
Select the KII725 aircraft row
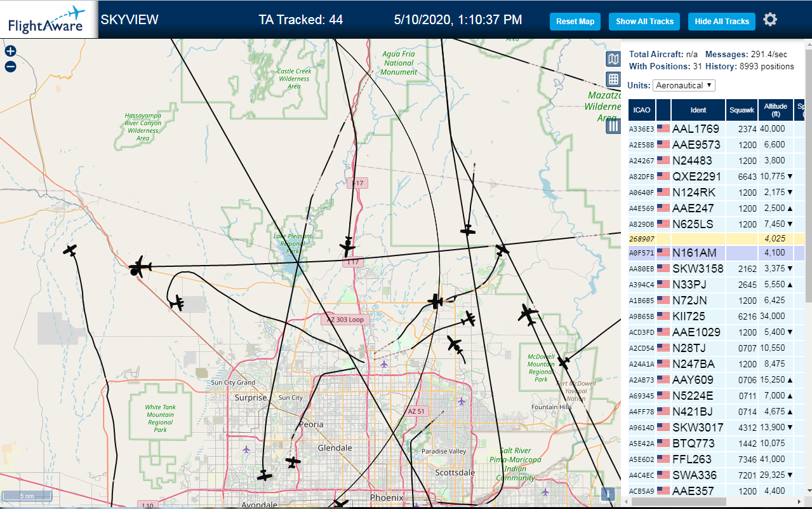tap(716, 316)
